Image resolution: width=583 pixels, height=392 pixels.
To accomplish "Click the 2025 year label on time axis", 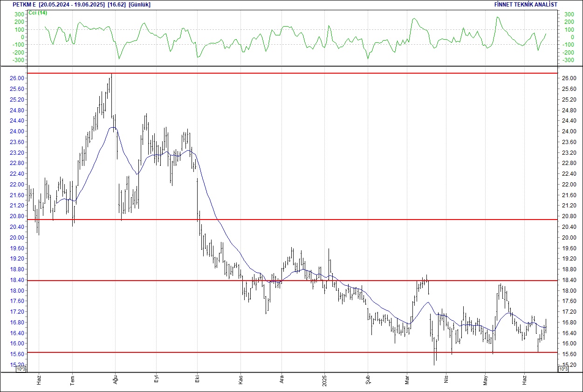I will click(x=325, y=380).
